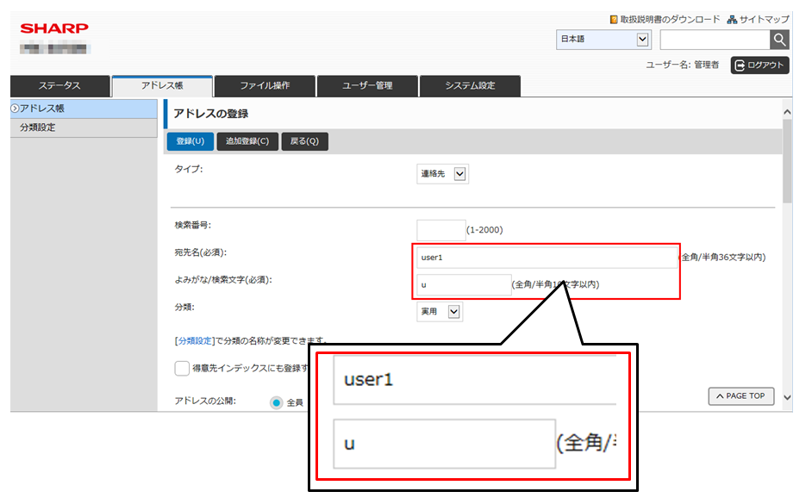Switch to the アドレス帳 tab
The height and width of the screenshot is (504, 812).
click(x=162, y=86)
